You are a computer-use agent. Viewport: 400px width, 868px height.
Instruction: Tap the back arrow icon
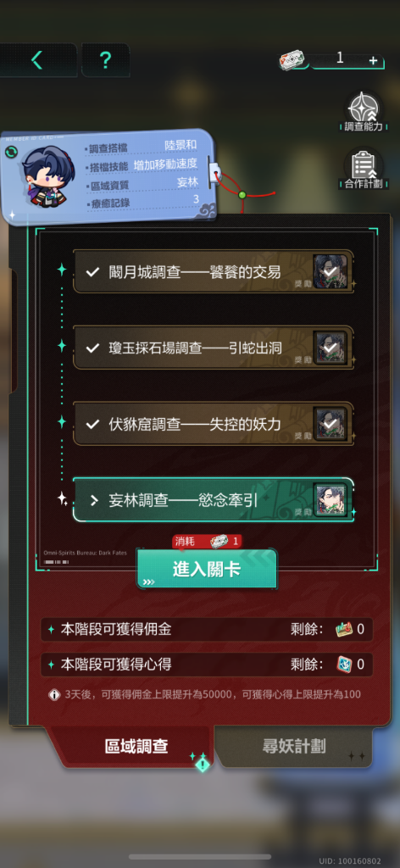click(37, 60)
